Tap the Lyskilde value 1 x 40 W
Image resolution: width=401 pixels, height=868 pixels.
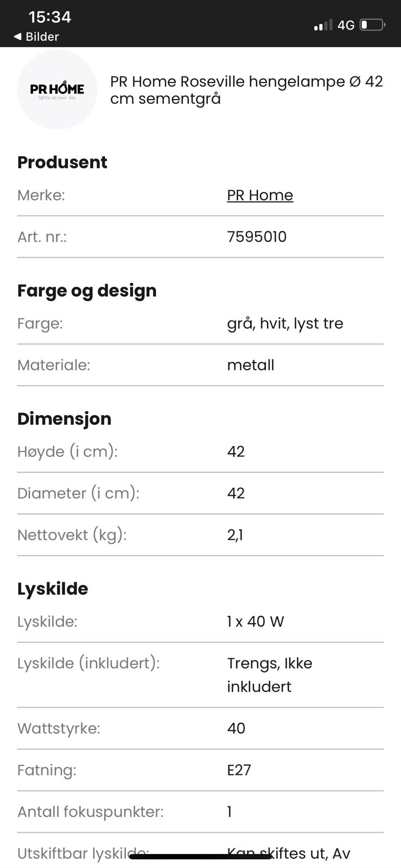(x=256, y=622)
